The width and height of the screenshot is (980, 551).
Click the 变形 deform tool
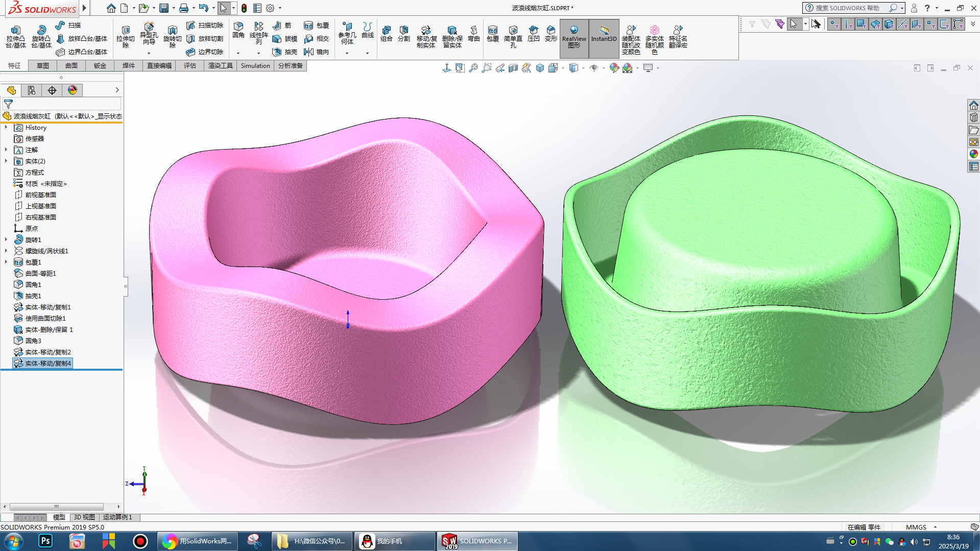(551, 34)
